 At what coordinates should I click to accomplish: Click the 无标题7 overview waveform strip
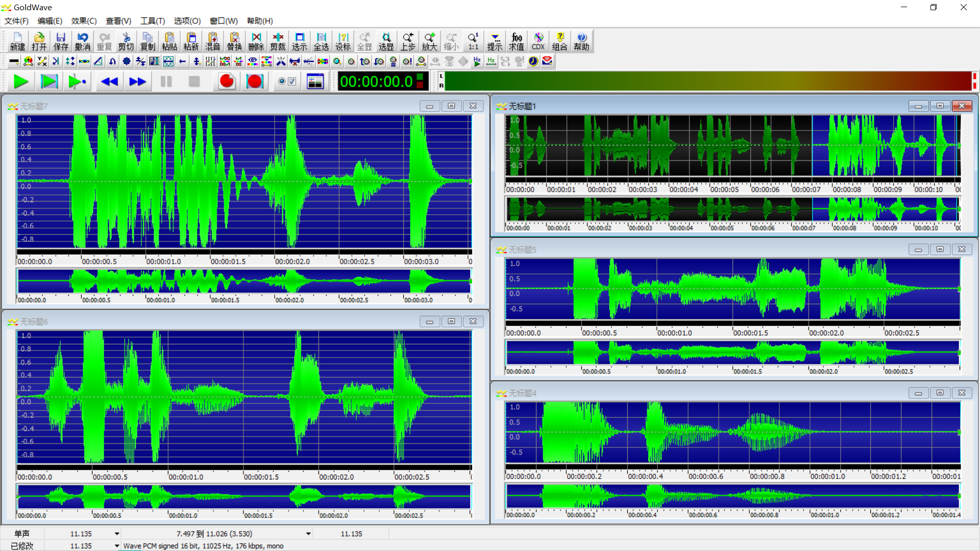pyautogui.click(x=244, y=281)
